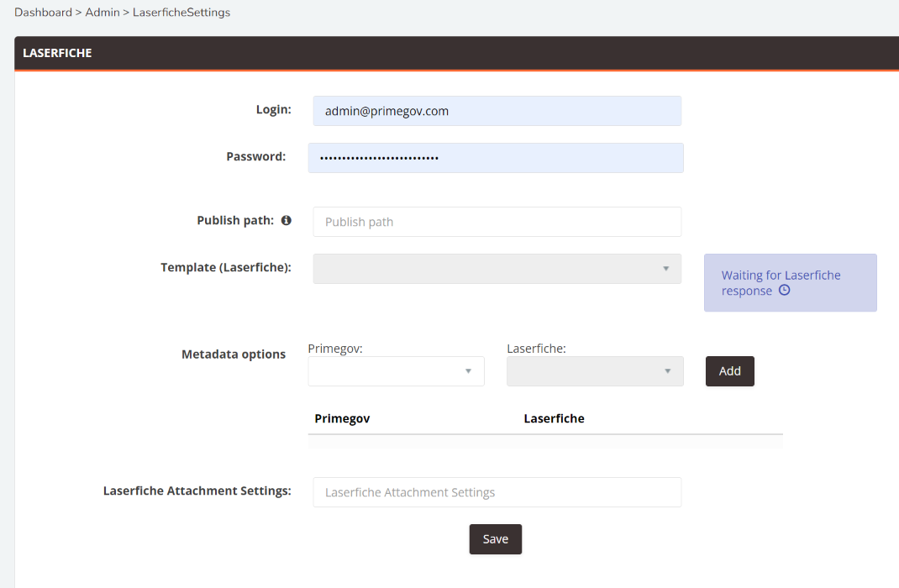Viewport: 899px width, 588px height.
Task: Click the Laserfiche: label above the dropdown
Action: coord(536,349)
